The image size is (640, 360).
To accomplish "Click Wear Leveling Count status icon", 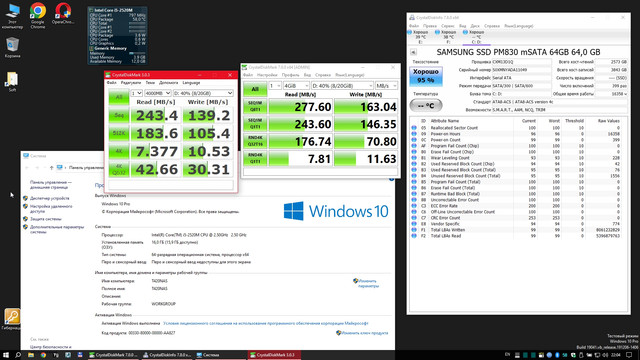I will coord(413,158).
